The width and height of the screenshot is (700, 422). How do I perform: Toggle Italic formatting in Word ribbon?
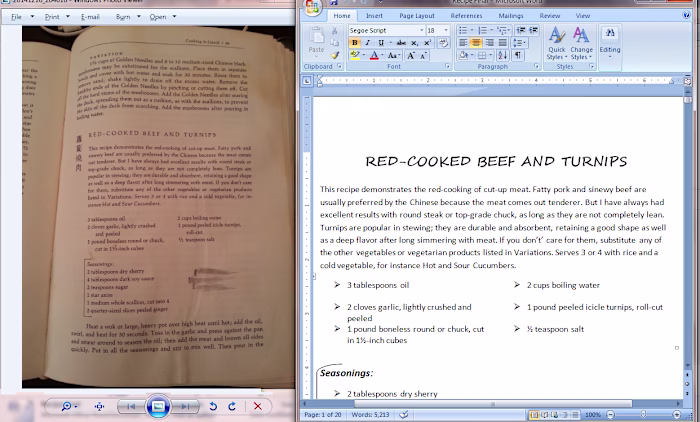(367, 43)
